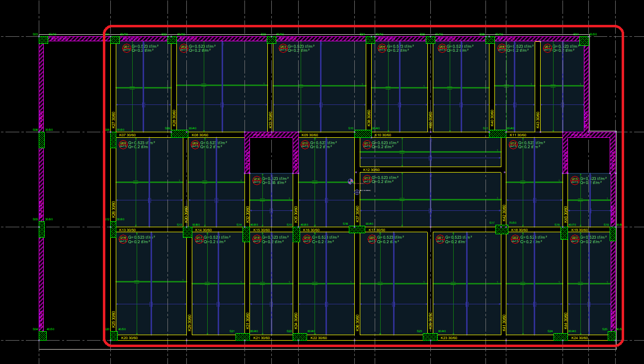
Task: Select the D08 slab marker circle
Action: click(x=123, y=145)
